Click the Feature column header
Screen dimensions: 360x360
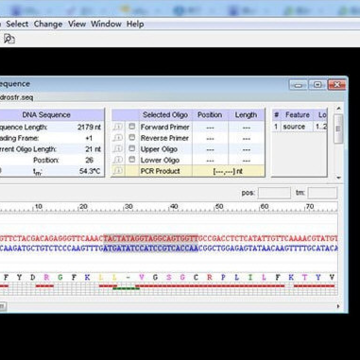point(297,115)
